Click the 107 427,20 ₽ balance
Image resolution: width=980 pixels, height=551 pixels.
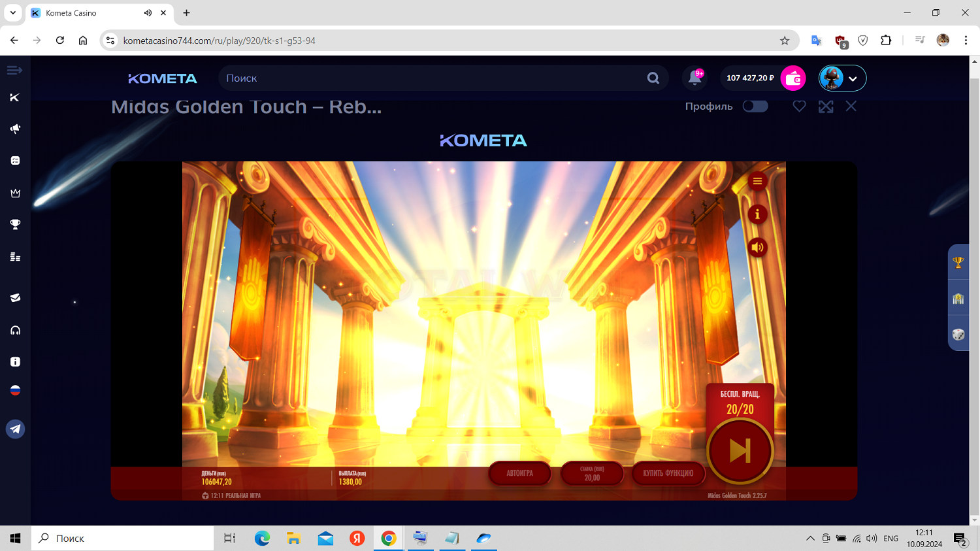[750, 78]
